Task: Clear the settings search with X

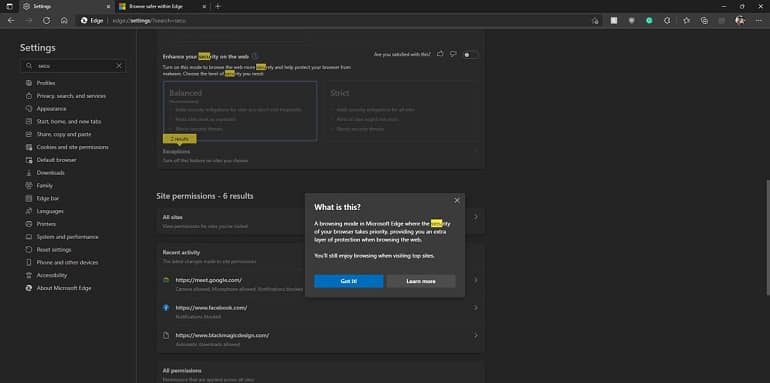Action: [119, 66]
